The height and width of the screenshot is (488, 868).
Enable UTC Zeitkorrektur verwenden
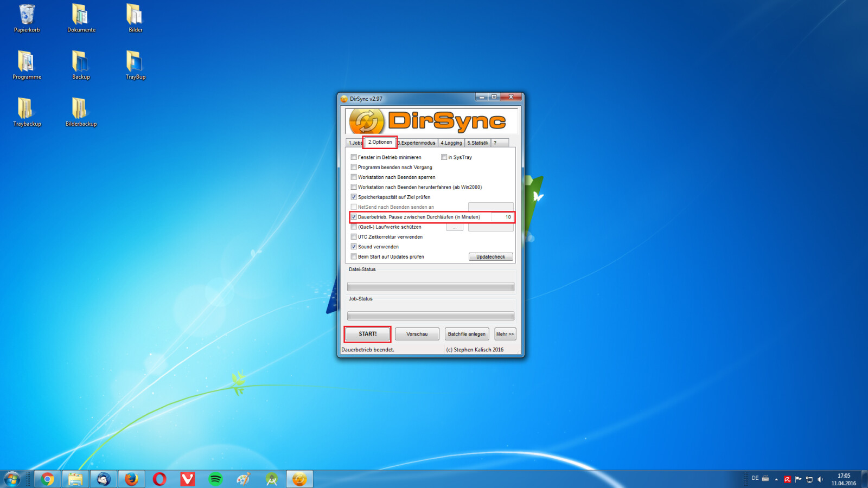click(354, 236)
